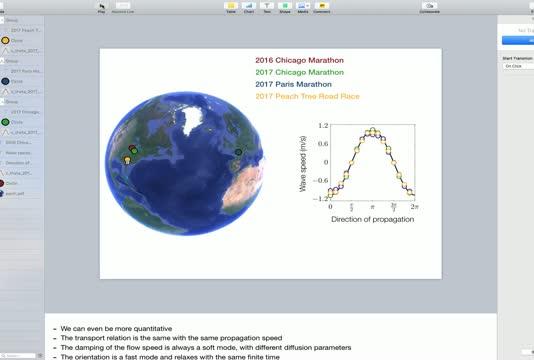Click the '2017 Paris Marathon' legend text
This screenshot has height=360, width=534.
pos(293,84)
